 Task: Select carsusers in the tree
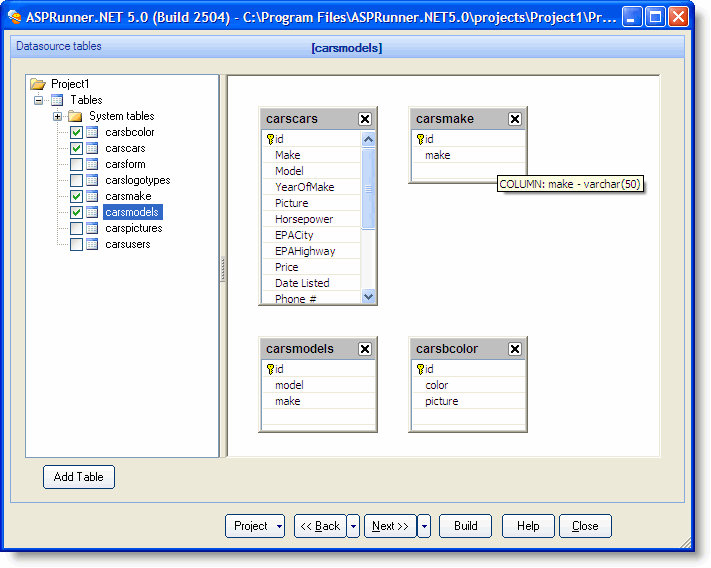[128, 244]
